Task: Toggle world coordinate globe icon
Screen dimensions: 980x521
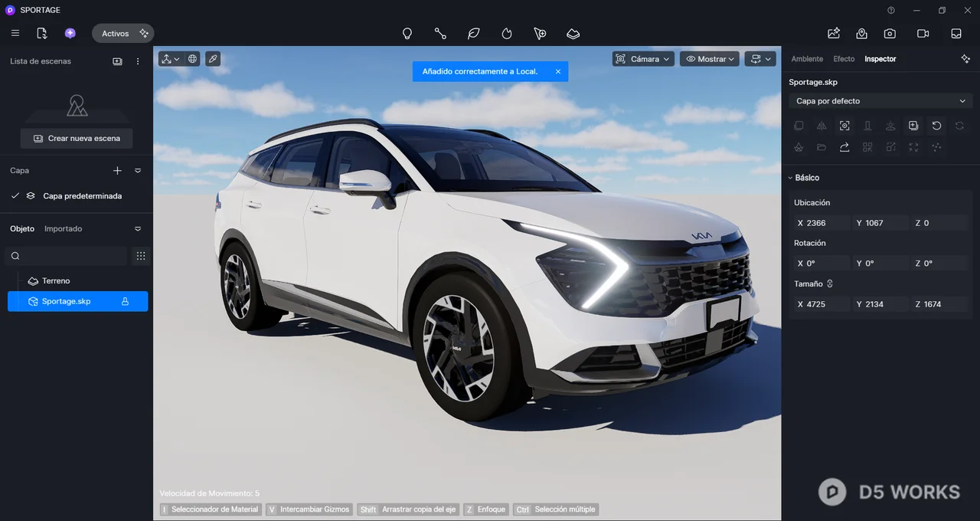Action: pyautogui.click(x=192, y=58)
